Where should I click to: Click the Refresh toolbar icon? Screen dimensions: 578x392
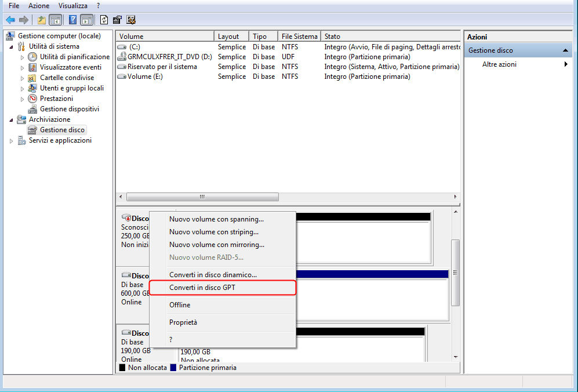pyautogui.click(x=104, y=20)
